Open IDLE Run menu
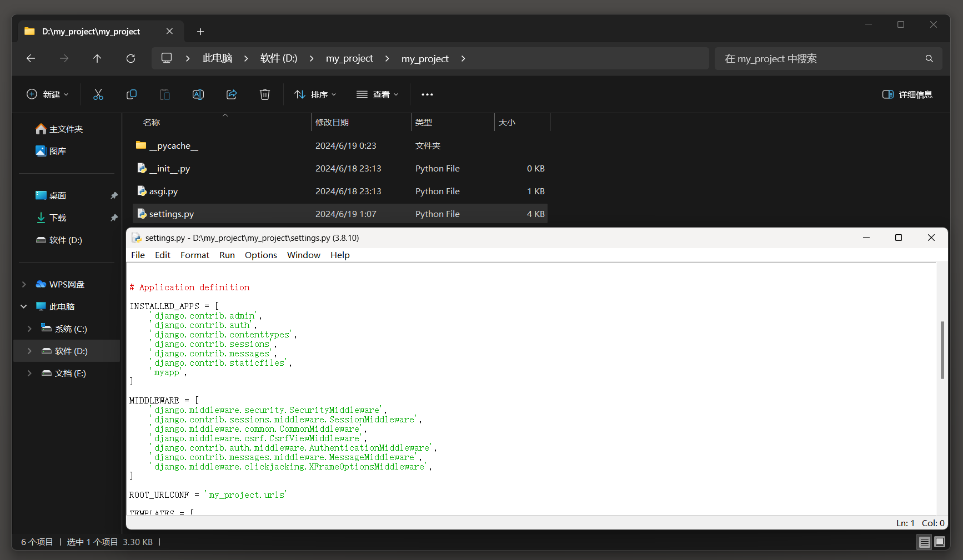This screenshot has width=963, height=560. click(x=227, y=255)
